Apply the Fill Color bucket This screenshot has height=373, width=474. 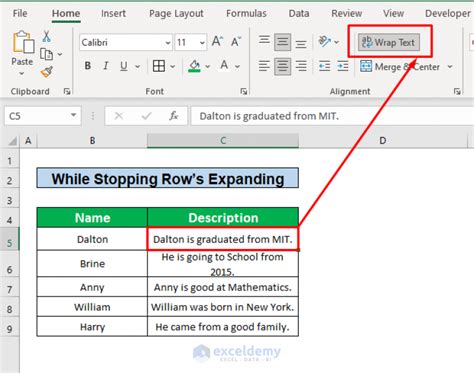[x=194, y=66]
